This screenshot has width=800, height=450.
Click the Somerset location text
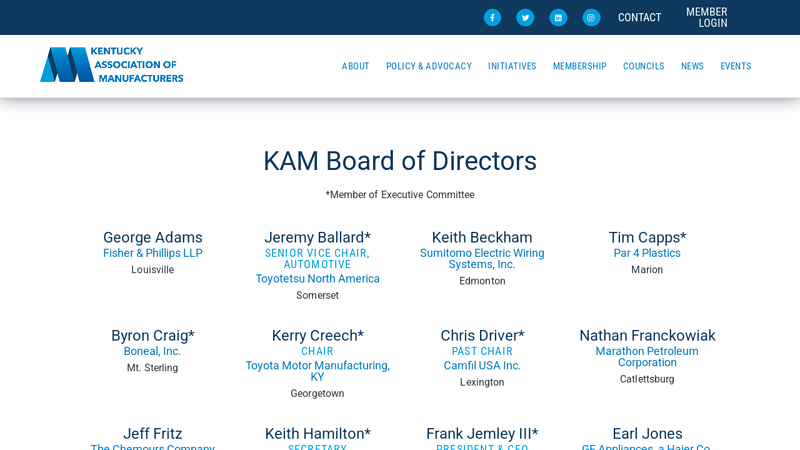click(x=317, y=295)
